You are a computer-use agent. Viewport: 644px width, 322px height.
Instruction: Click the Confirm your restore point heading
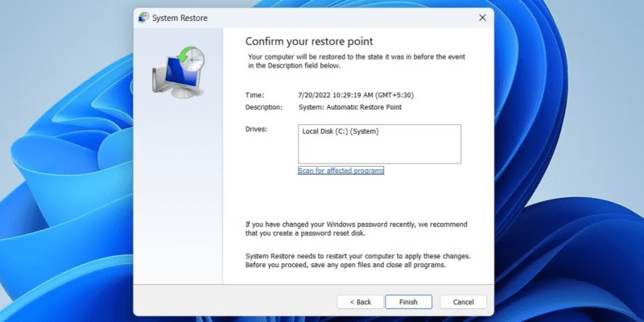tap(309, 41)
